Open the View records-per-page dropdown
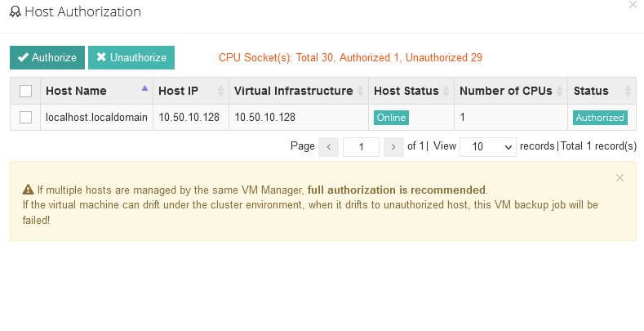Image resolution: width=644 pixels, height=331 pixels. [x=488, y=147]
